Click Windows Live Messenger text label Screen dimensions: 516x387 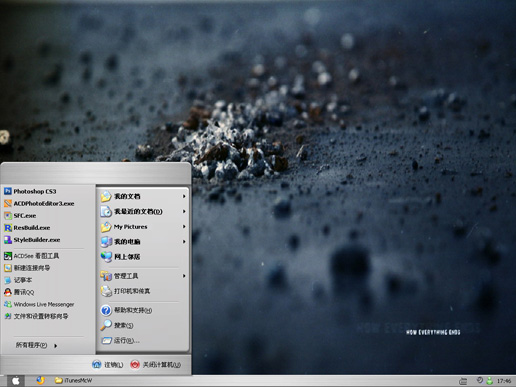[x=44, y=304]
